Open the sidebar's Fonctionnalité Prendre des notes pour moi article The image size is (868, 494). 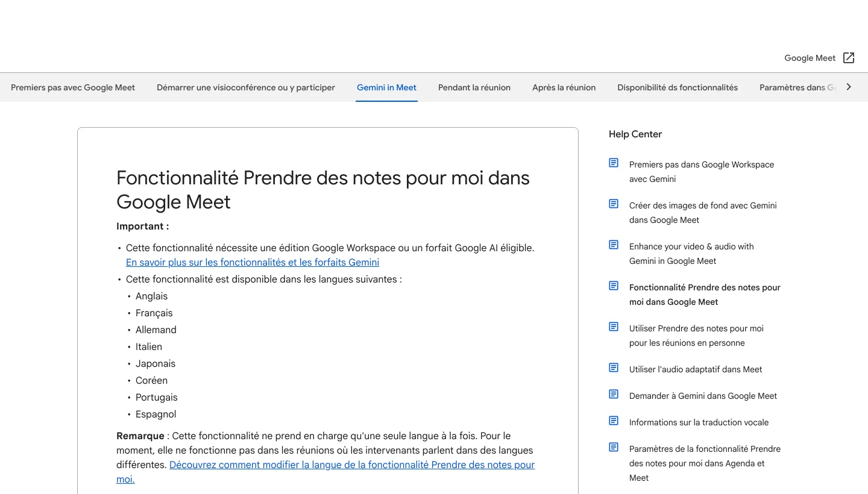(x=705, y=295)
